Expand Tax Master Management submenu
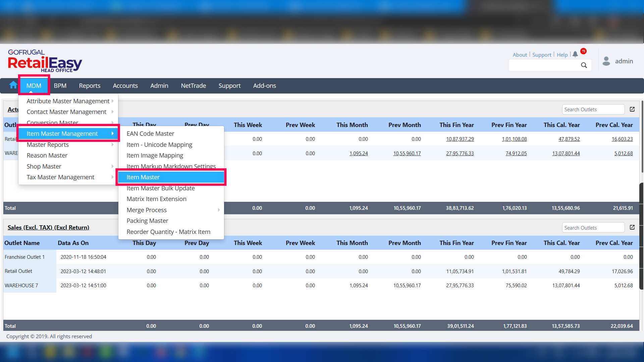Image resolution: width=644 pixels, height=362 pixels. pos(112,177)
